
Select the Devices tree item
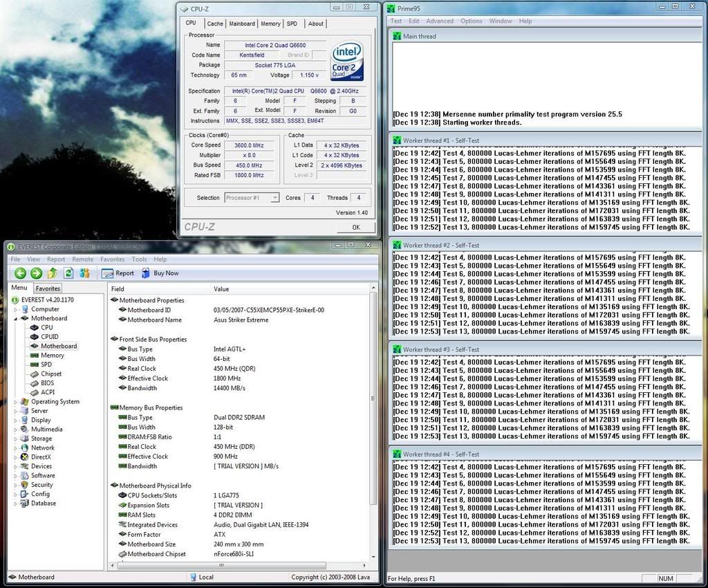click(x=36, y=466)
